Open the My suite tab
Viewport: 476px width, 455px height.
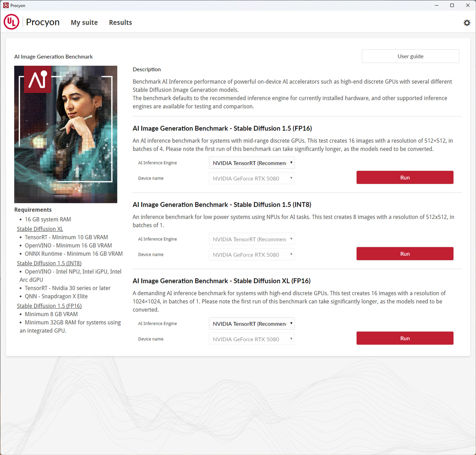(84, 22)
